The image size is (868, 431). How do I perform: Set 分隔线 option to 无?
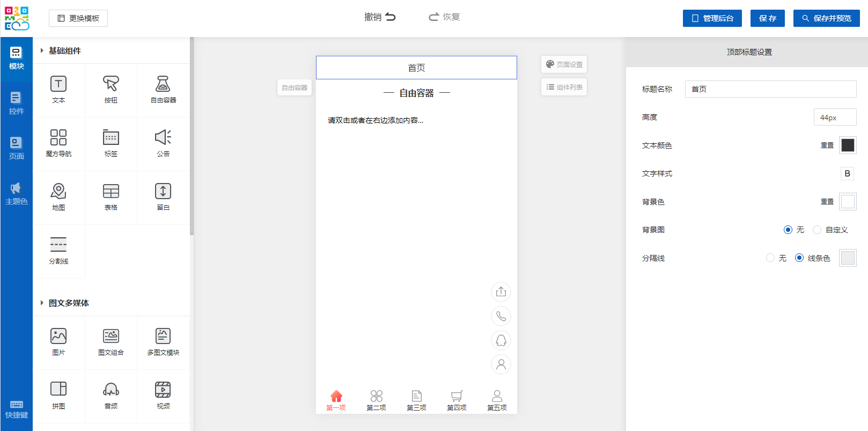pos(770,258)
